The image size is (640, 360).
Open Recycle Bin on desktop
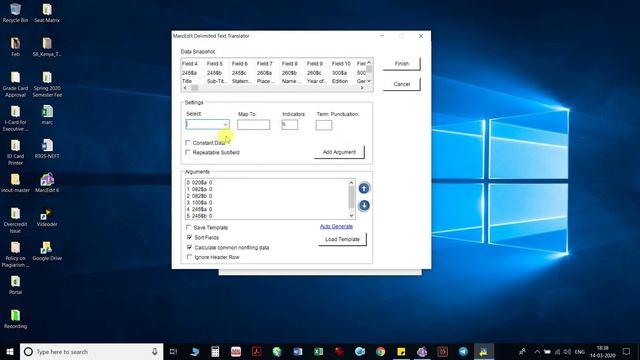point(16,13)
